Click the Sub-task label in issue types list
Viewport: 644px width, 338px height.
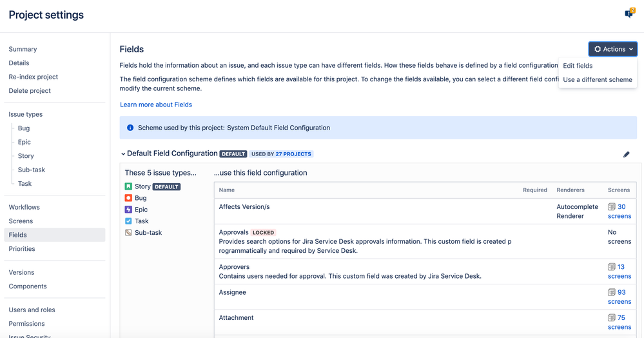tap(148, 232)
